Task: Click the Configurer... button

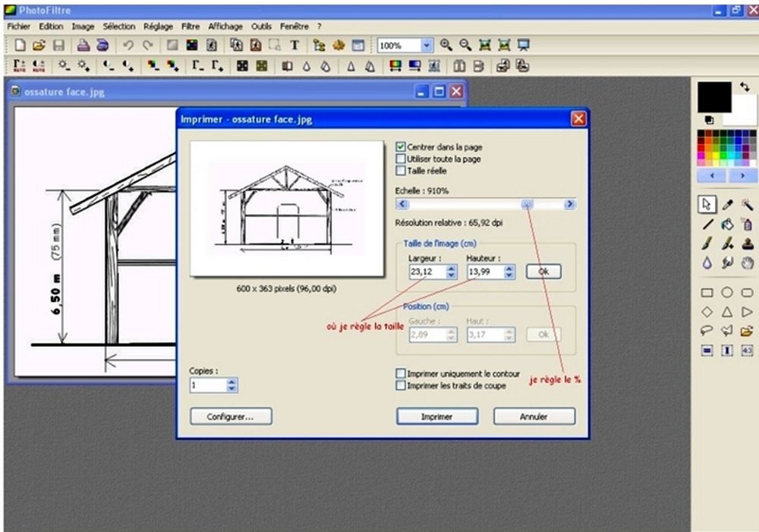Action: coord(231,417)
